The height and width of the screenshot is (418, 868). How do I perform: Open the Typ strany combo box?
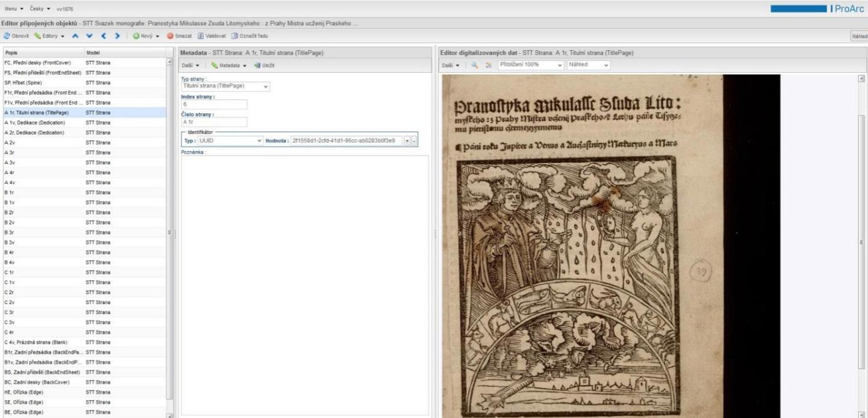pos(225,86)
